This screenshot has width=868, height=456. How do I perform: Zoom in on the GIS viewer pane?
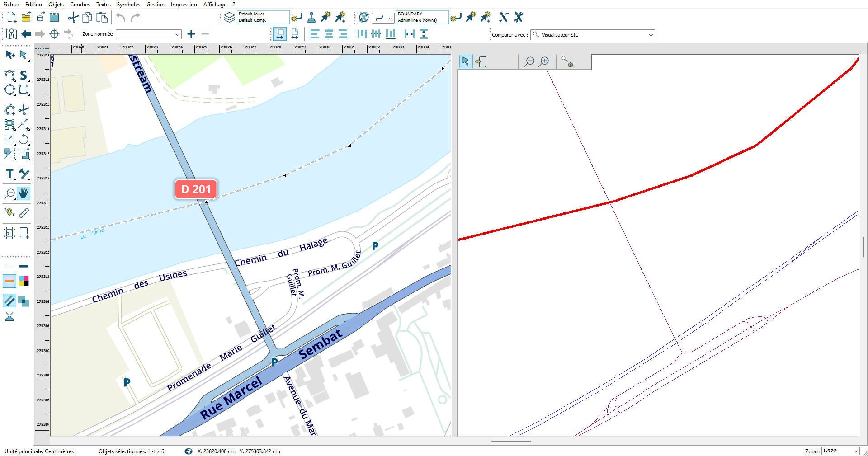pos(544,61)
